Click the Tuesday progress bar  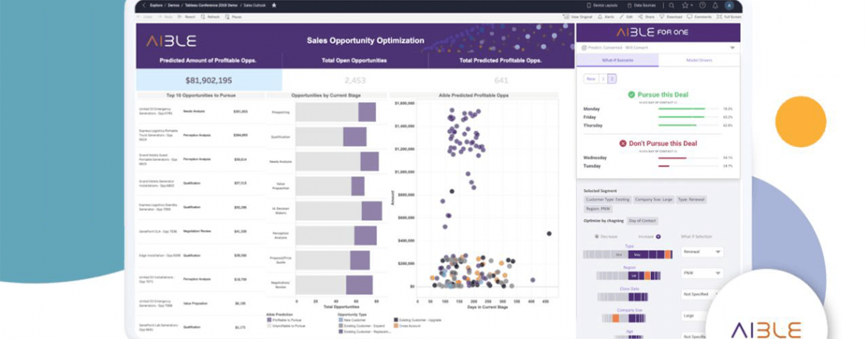[x=689, y=165]
